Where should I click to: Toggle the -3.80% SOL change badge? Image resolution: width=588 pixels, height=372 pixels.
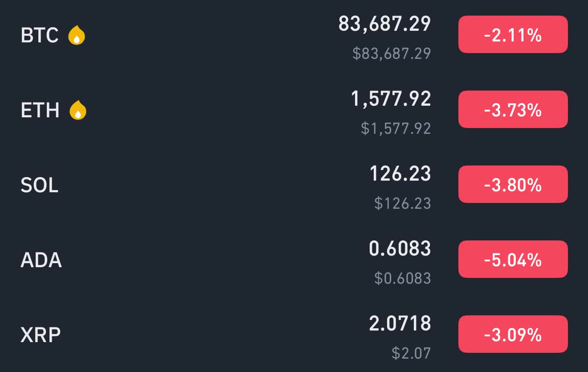(513, 185)
